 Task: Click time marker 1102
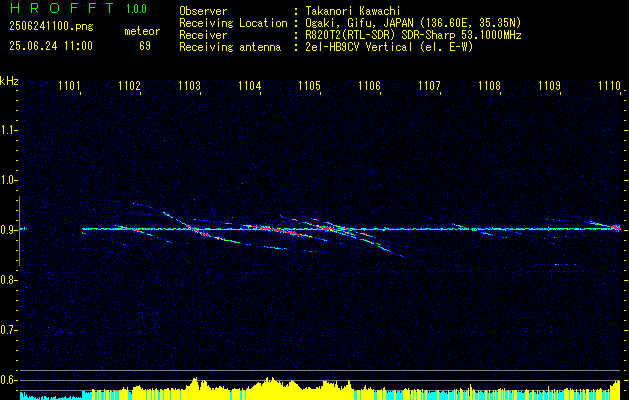tap(130, 85)
